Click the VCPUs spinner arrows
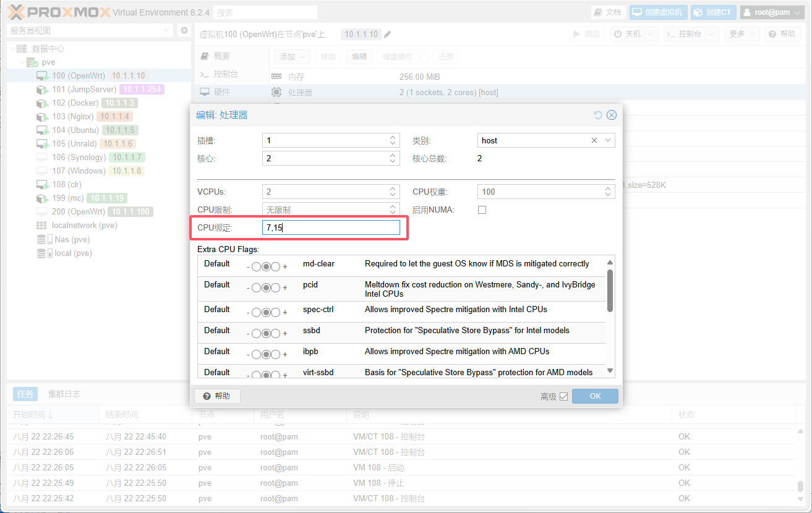Viewport: 812px width, 513px height. [x=393, y=192]
